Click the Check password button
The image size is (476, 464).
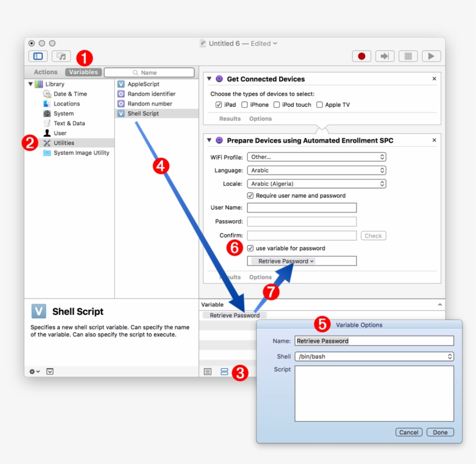point(373,235)
